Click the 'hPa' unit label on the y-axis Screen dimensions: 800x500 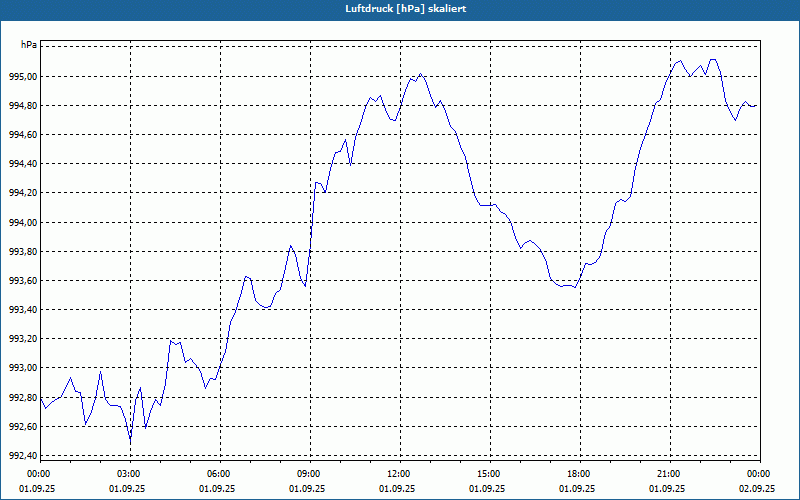pos(29,45)
